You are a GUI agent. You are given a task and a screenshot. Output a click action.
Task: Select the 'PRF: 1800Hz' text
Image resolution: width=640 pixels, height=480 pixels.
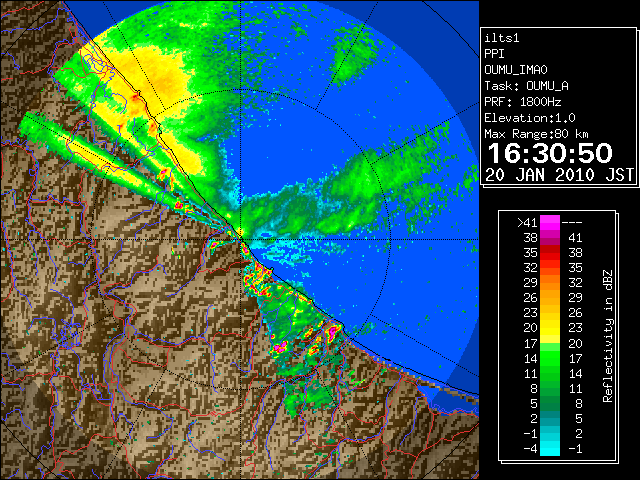pos(523,102)
